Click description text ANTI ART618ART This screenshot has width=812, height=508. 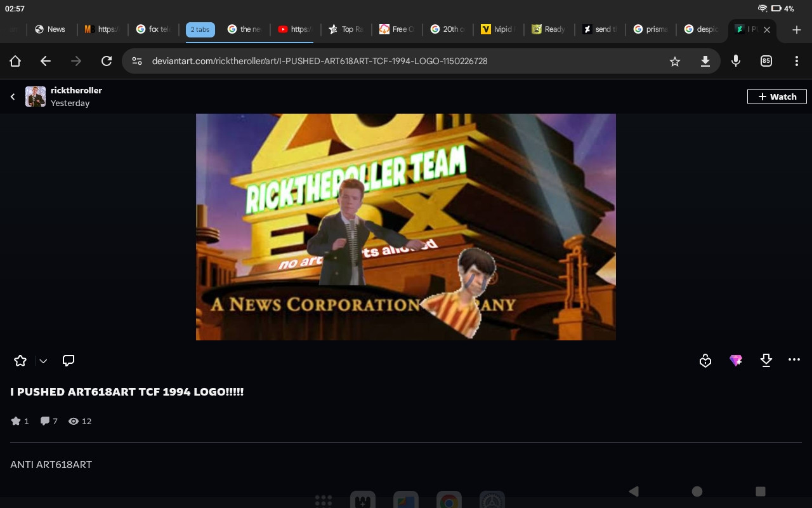(51, 464)
